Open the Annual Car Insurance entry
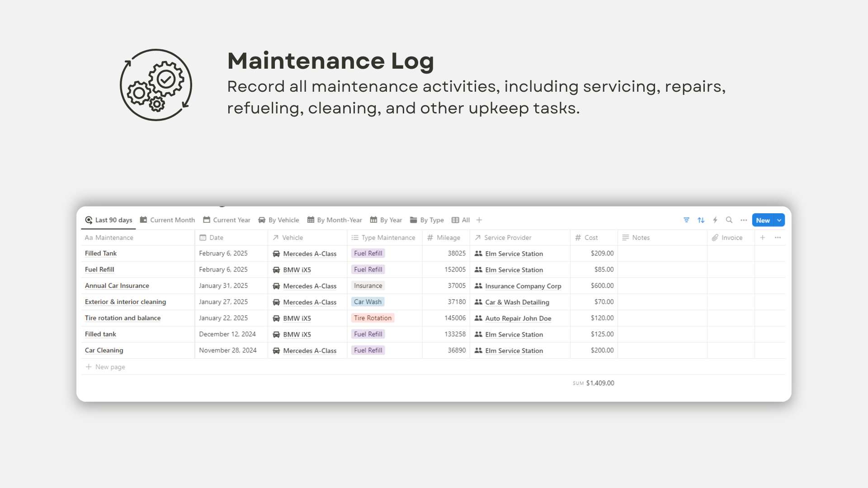The height and width of the screenshot is (488, 868). [x=117, y=286]
